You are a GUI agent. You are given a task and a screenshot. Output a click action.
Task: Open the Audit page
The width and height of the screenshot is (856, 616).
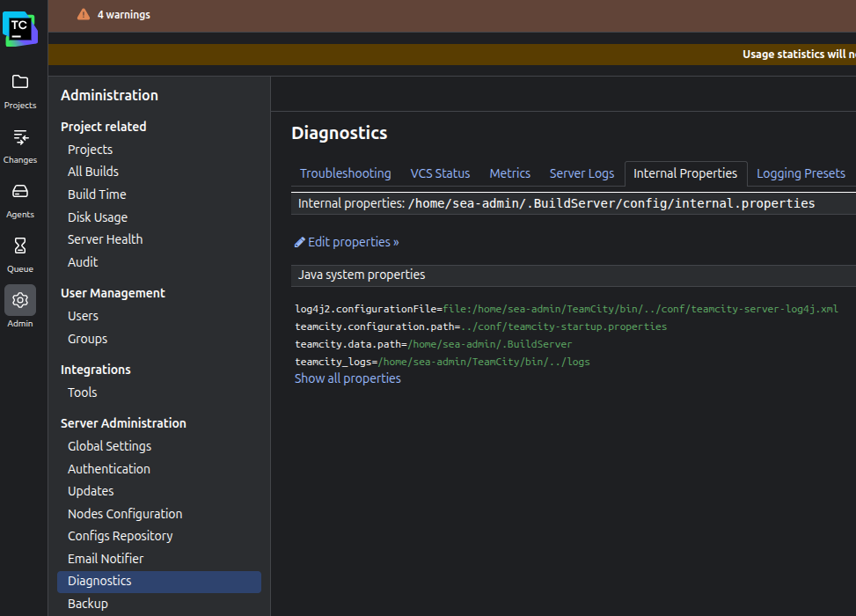83,262
